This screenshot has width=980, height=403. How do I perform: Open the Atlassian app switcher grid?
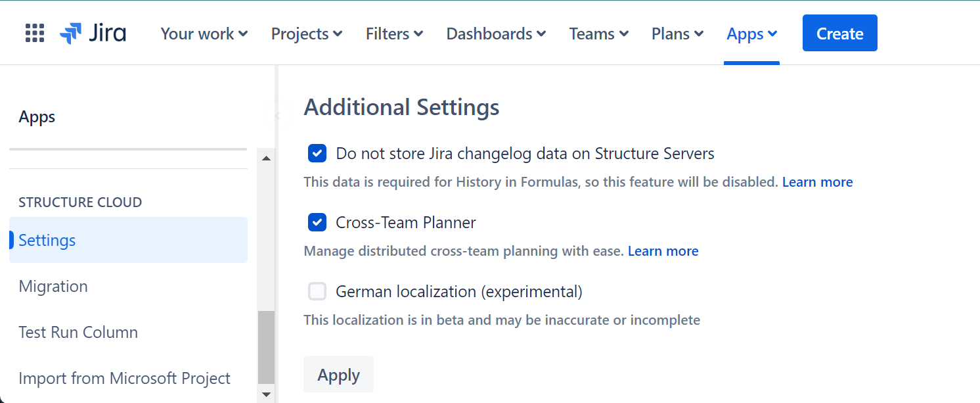34,33
